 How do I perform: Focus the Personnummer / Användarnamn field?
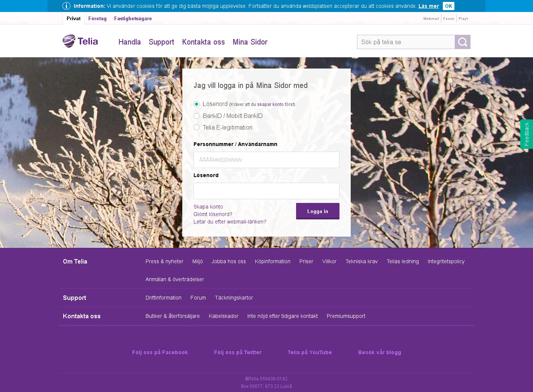click(266, 160)
